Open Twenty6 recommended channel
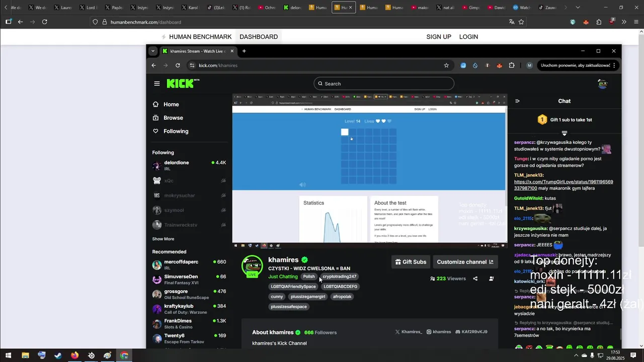Screen dimensions: 644x362 click(189, 338)
